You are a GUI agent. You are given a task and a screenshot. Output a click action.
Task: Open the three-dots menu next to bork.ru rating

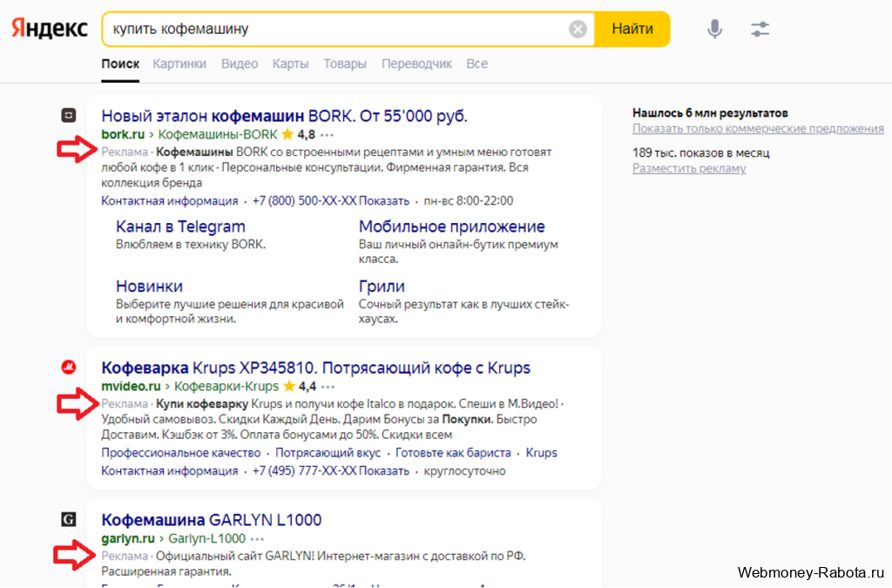pyautogui.click(x=328, y=135)
